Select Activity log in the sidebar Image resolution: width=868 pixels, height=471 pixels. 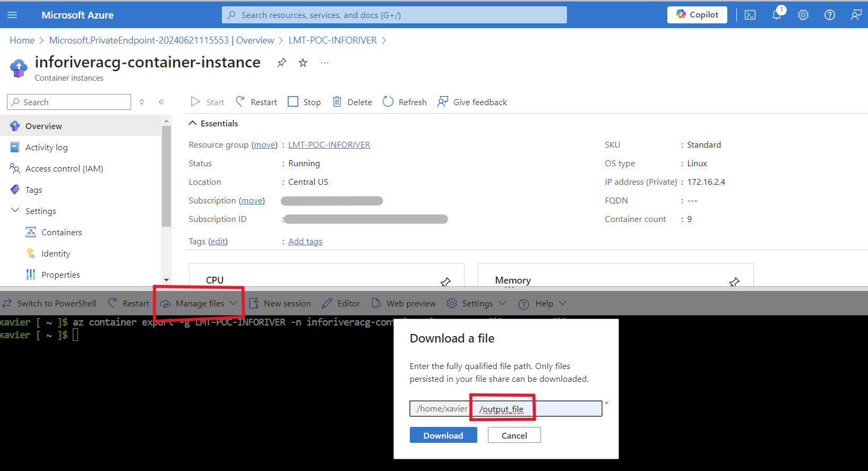click(x=46, y=147)
